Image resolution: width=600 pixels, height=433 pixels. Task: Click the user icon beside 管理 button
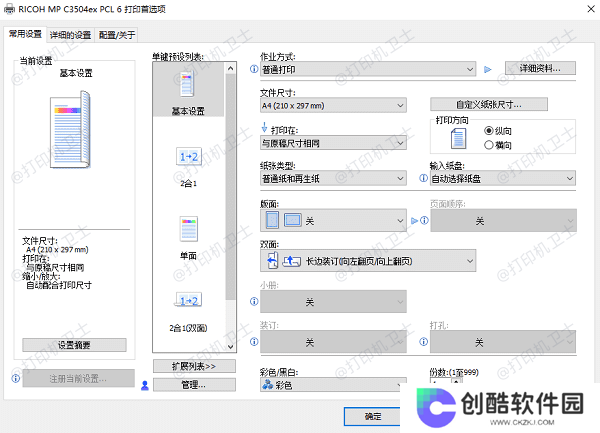pyautogui.click(x=145, y=385)
